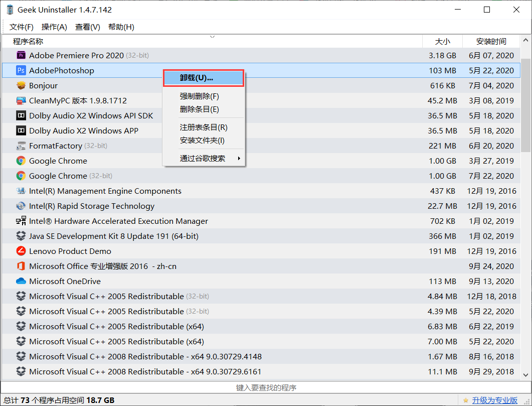Click icon of Visual C++ 2008 9.0.30729.4148 row

tap(21, 356)
